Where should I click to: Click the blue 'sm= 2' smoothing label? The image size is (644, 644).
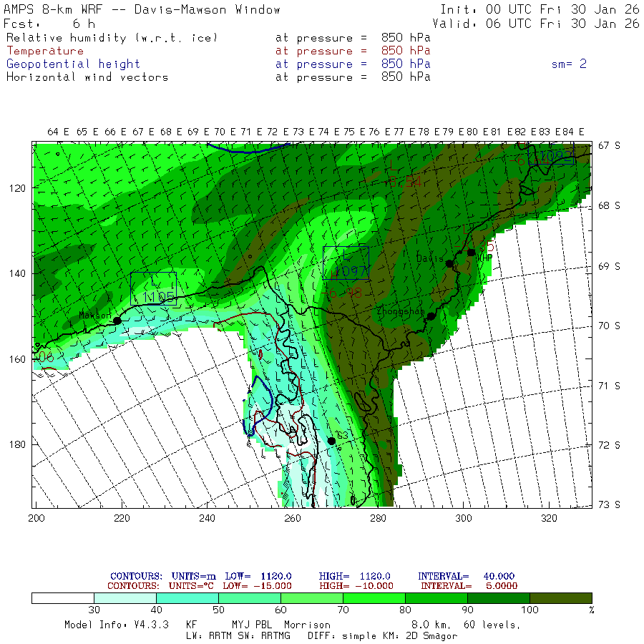point(569,64)
